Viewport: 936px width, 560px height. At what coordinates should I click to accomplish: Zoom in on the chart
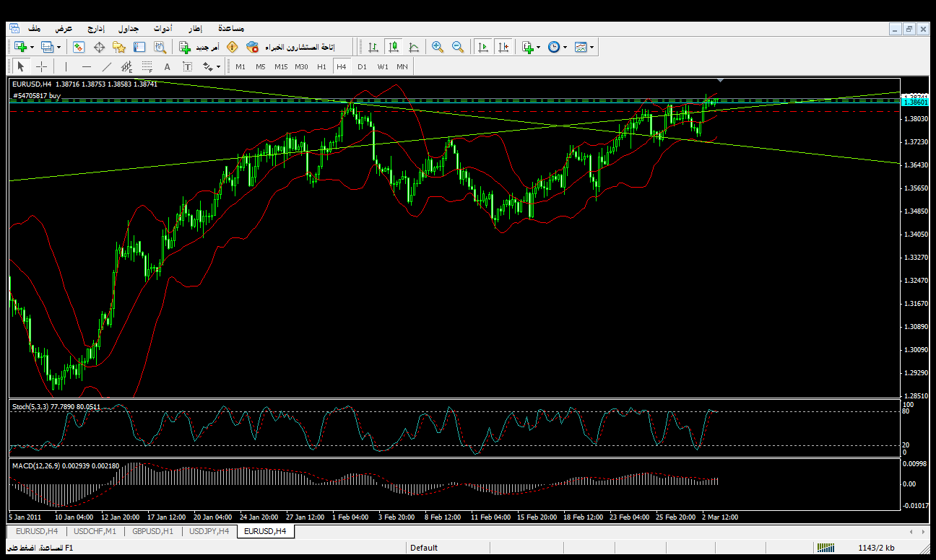click(x=437, y=47)
